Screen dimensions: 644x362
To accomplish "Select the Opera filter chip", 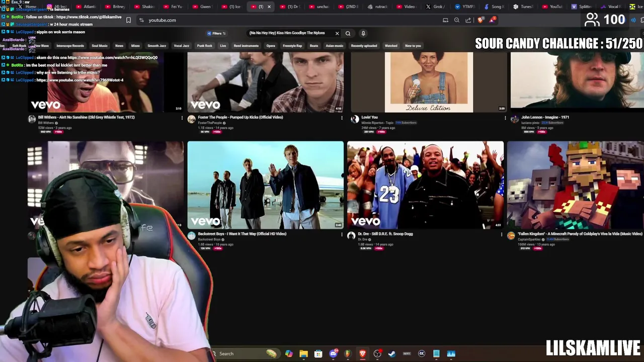I will [271, 46].
